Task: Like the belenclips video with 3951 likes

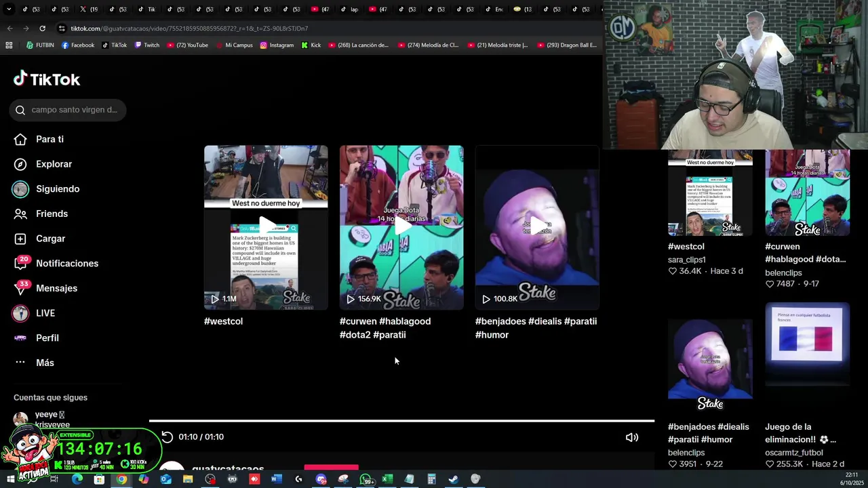Action: pos(673,464)
